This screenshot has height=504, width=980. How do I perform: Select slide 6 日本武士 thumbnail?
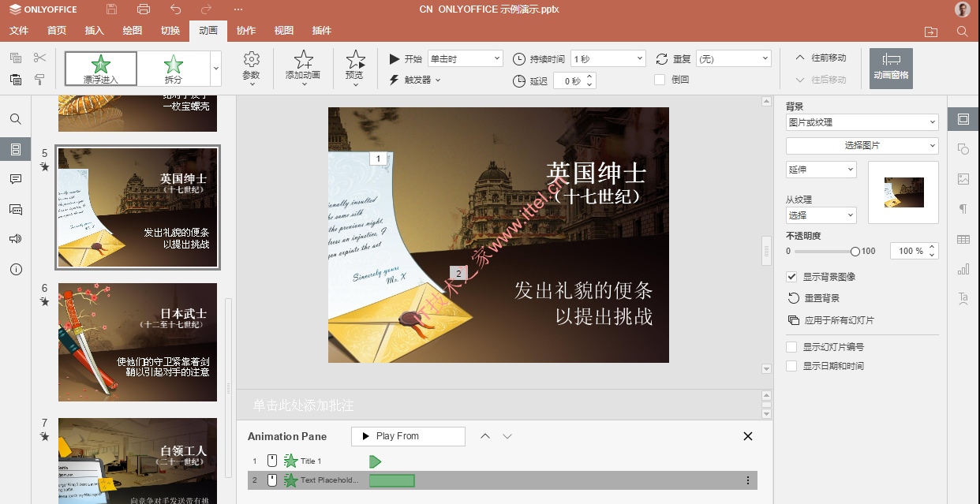[x=137, y=342]
